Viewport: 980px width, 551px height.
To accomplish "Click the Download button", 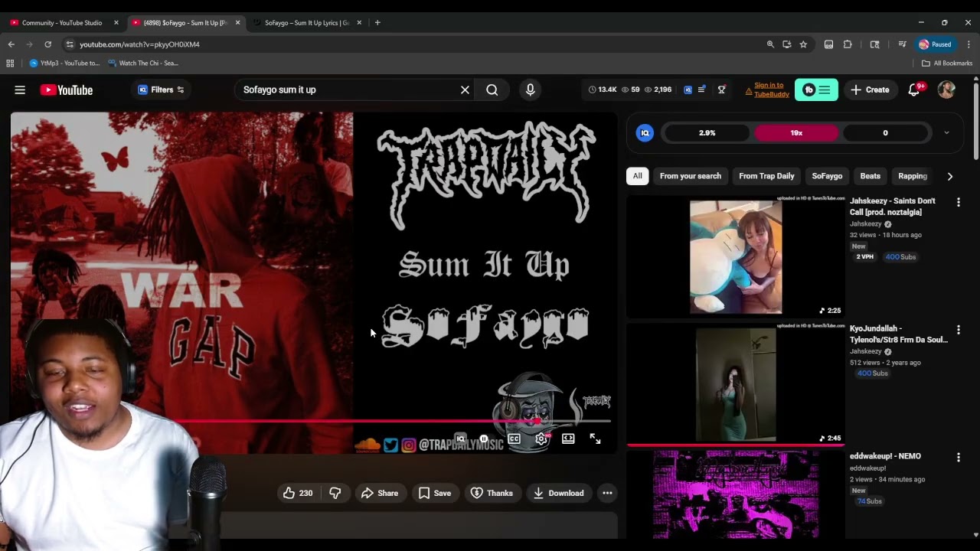I will [x=558, y=493].
